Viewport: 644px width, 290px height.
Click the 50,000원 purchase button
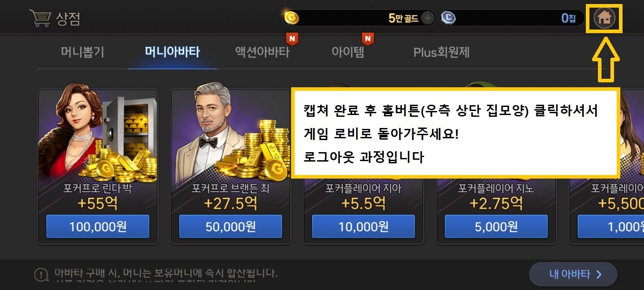tap(231, 226)
